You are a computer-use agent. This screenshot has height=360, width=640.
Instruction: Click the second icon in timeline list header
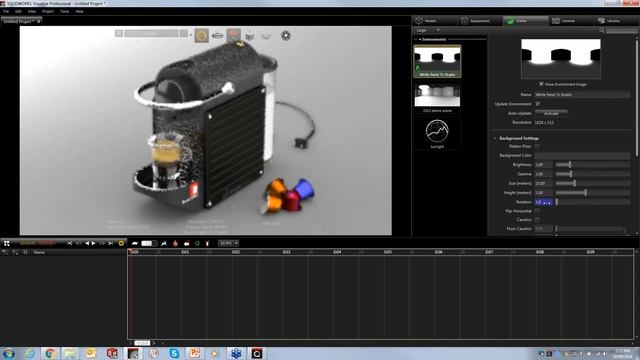(16, 252)
